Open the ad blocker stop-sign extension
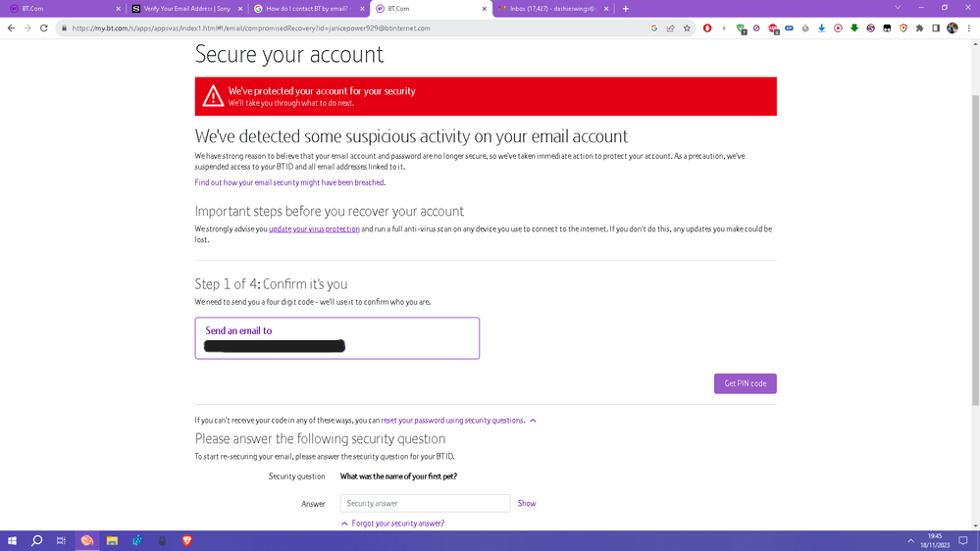980x551 pixels. [x=773, y=28]
